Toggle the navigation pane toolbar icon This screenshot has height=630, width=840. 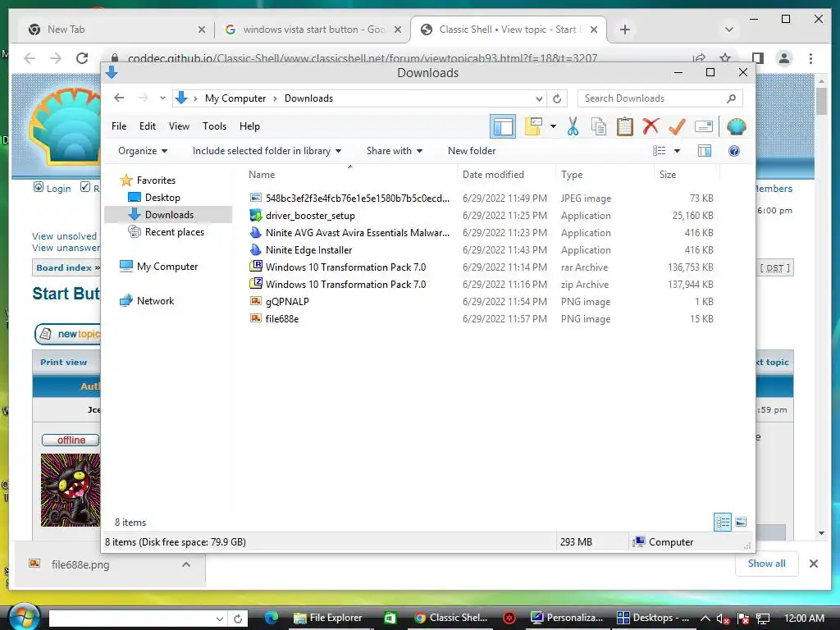pos(503,127)
